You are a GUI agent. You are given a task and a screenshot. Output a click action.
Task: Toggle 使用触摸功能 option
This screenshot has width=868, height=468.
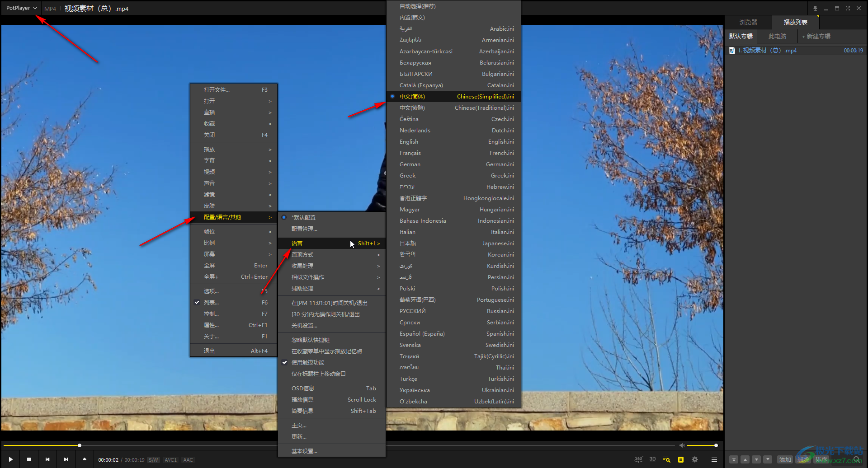[332, 363]
